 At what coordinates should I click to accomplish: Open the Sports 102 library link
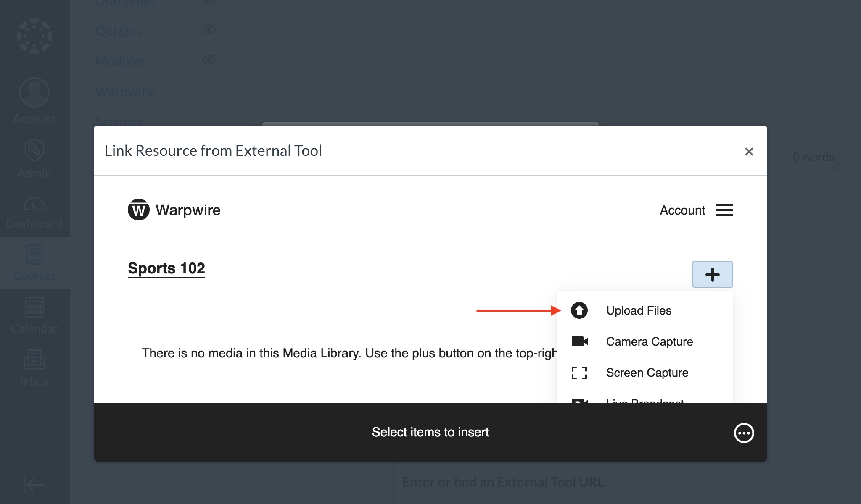coord(166,268)
